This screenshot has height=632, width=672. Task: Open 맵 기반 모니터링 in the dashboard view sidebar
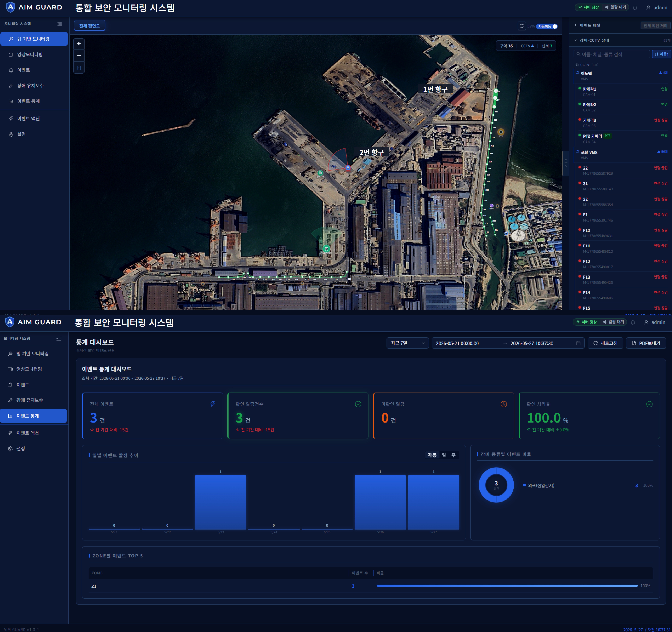point(33,353)
